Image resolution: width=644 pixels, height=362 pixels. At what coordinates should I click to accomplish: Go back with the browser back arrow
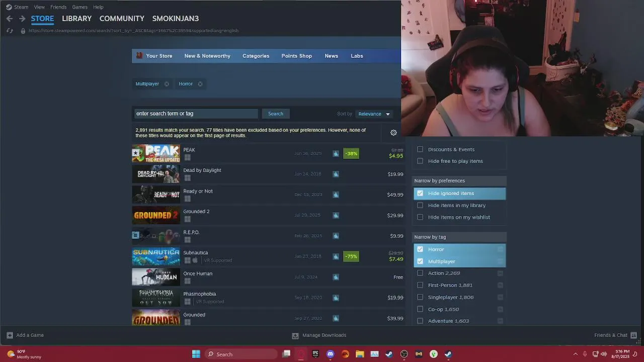click(10, 19)
